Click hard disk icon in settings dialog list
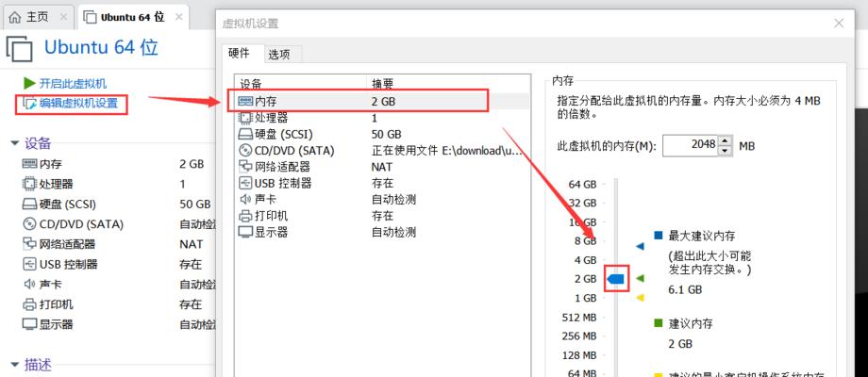This screenshot has width=868, height=377. click(246, 134)
